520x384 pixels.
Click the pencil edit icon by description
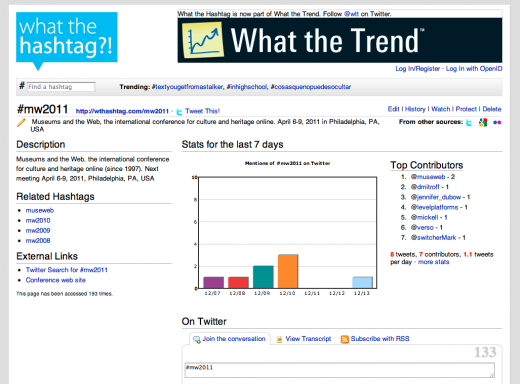coord(21,122)
